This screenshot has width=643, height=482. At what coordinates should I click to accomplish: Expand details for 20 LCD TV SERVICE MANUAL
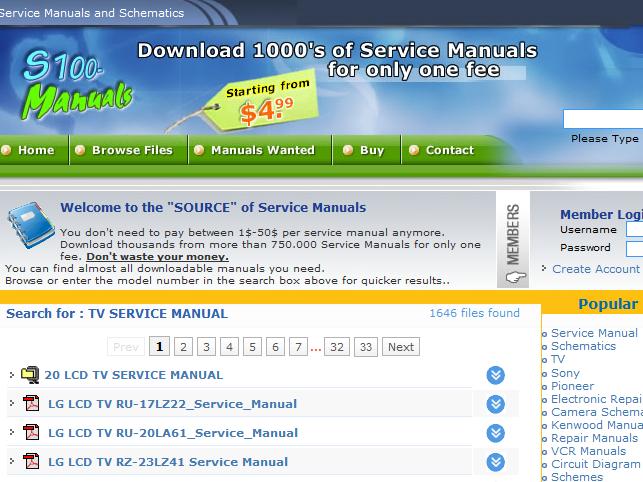(495, 375)
